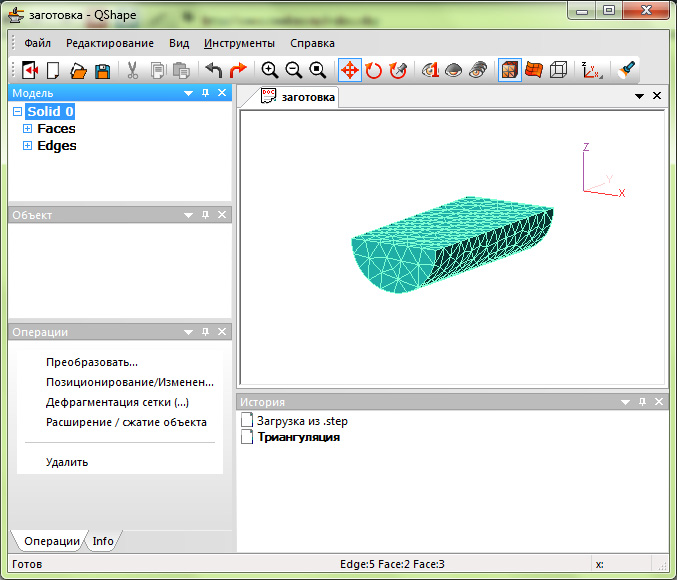This screenshot has height=580, width=677.
Task: Close the История panel
Action: click(x=659, y=402)
